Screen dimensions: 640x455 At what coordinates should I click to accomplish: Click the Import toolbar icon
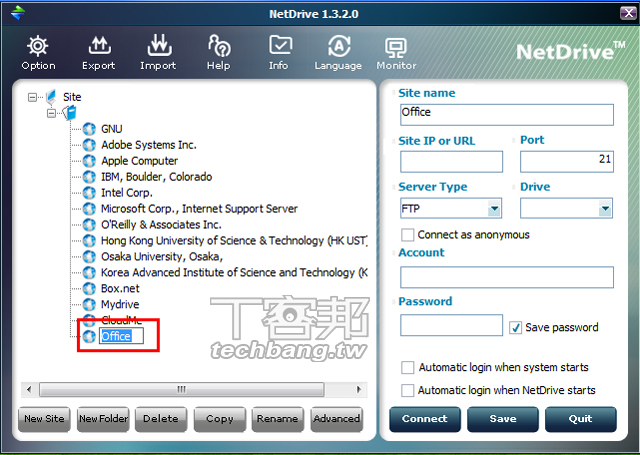[159, 46]
